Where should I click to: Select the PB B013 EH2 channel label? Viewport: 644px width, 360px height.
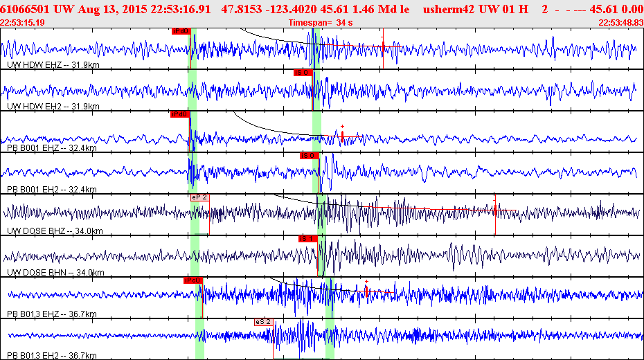52,355
